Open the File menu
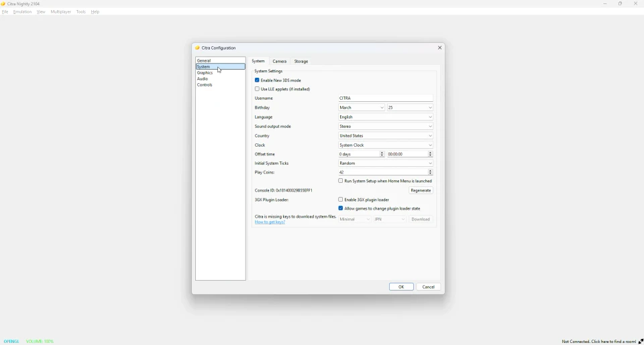The width and height of the screenshot is (644, 345). tap(5, 12)
